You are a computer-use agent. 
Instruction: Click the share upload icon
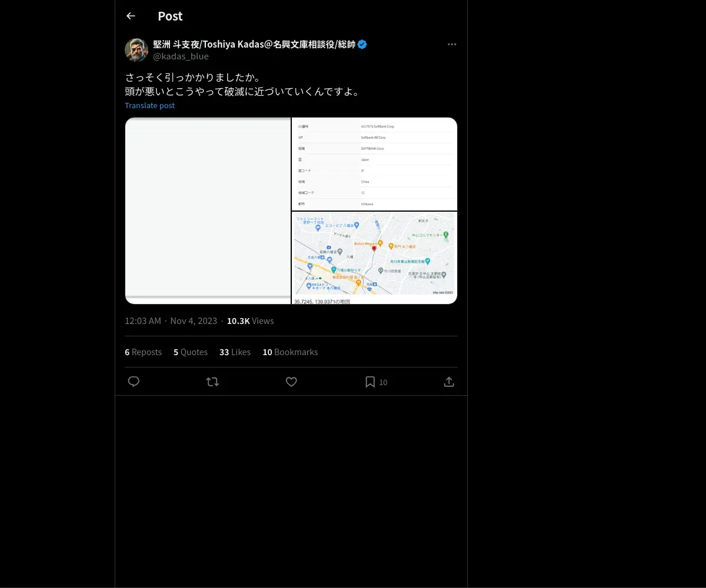449,382
